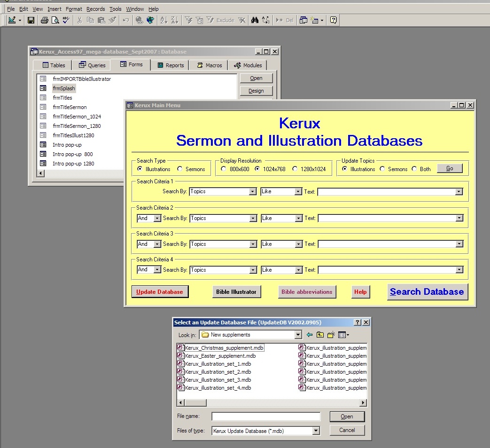
Task: Open the Files of type dropdown
Action: click(316, 431)
